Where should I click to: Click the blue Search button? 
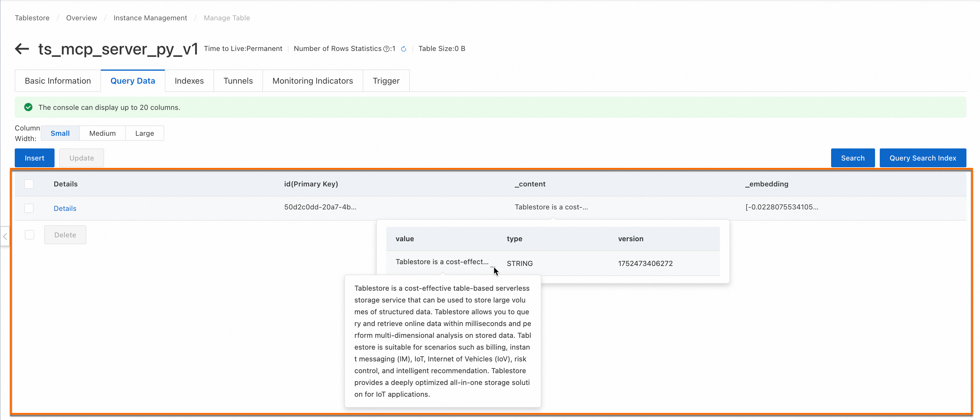tap(852, 158)
